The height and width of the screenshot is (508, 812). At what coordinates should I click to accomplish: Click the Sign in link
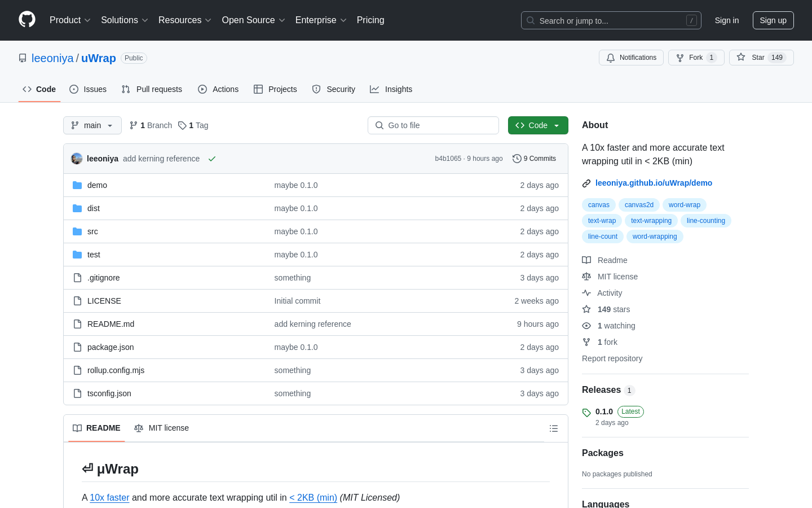click(727, 20)
